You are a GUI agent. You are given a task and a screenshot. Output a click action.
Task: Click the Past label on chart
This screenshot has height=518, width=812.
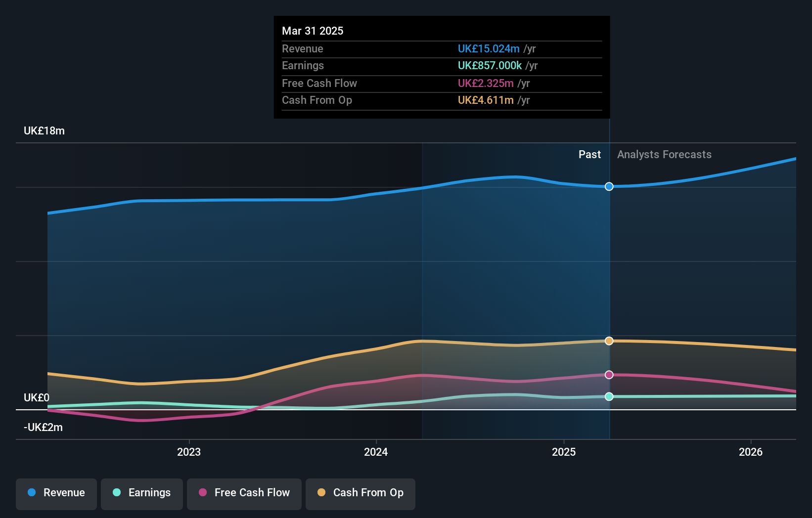coord(589,155)
